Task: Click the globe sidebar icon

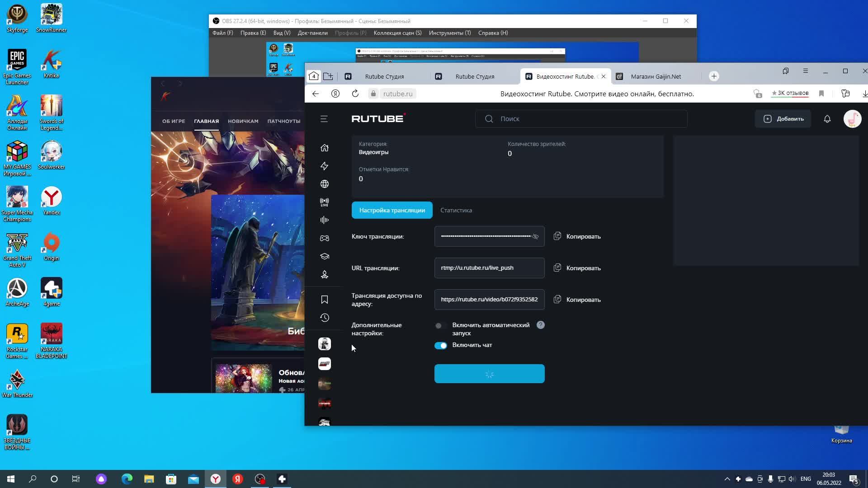Action: [324, 184]
